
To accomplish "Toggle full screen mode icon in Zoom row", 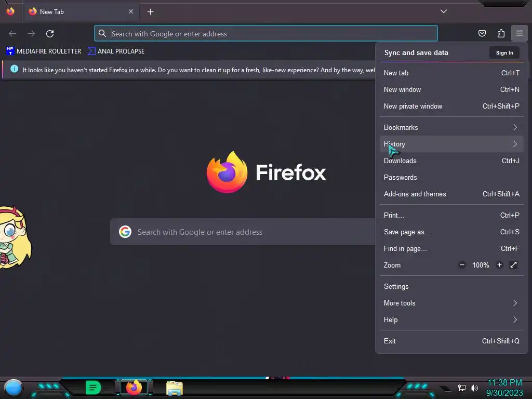I will pos(513,265).
